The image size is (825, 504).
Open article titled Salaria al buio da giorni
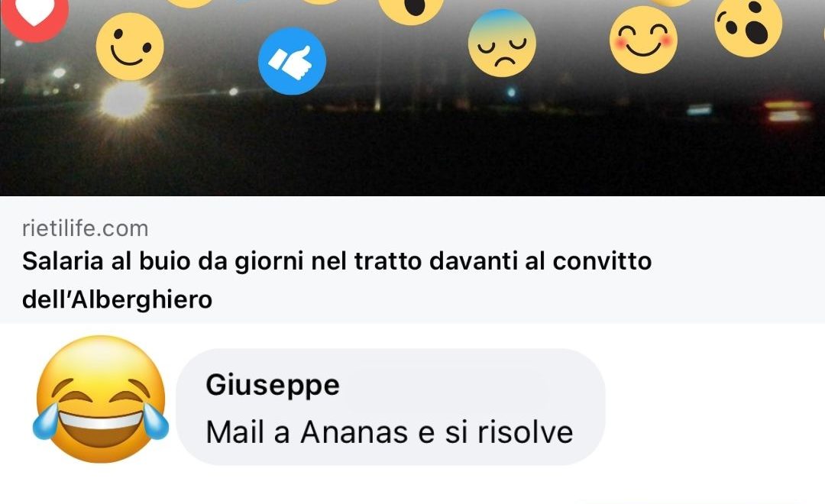[x=337, y=280]
